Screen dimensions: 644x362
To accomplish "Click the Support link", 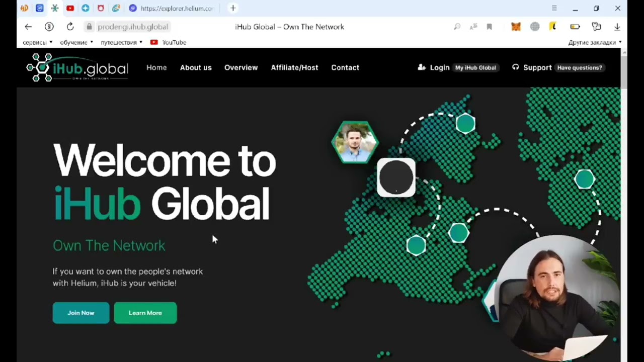I will click(532, 67).
